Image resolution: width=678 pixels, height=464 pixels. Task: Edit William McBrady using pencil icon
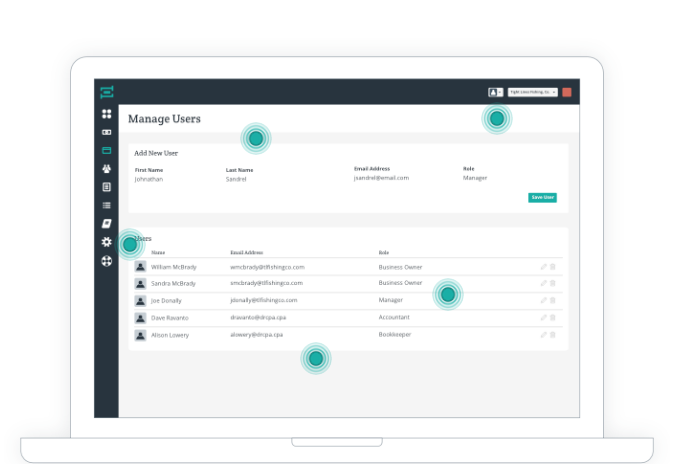(544, 267)
